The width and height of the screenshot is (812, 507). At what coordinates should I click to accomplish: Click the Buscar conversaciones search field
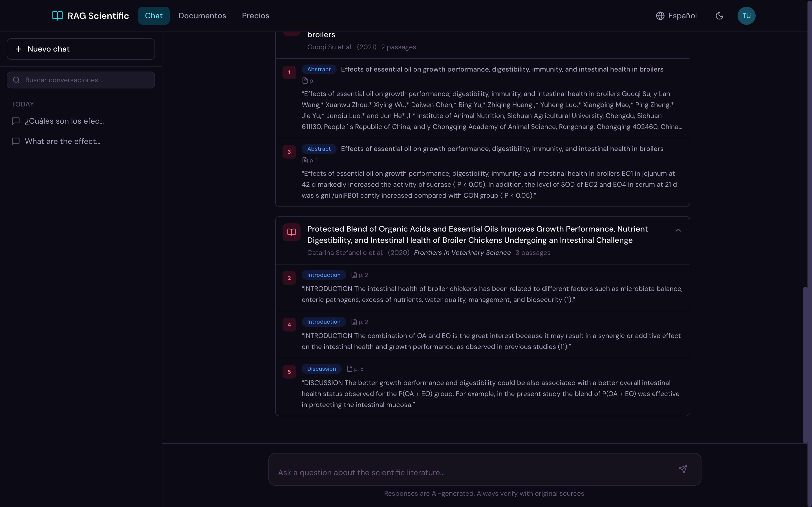point(81,80)
